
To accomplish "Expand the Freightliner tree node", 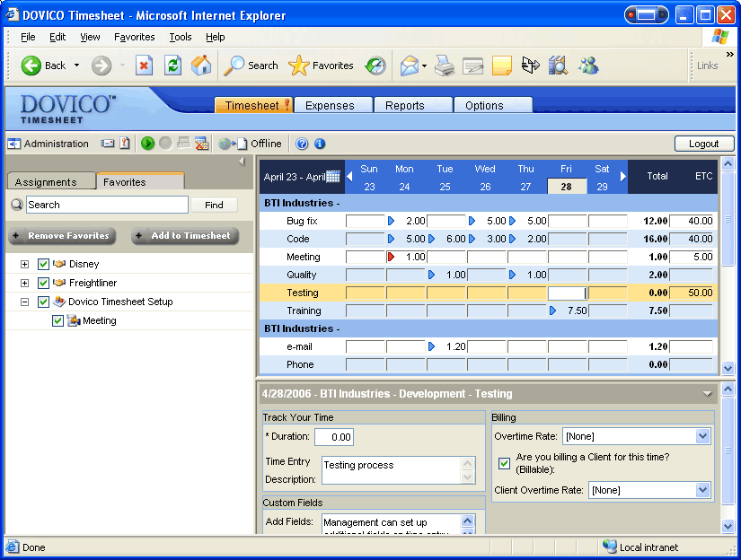I will pyautogui.click(x=24, y=283).
